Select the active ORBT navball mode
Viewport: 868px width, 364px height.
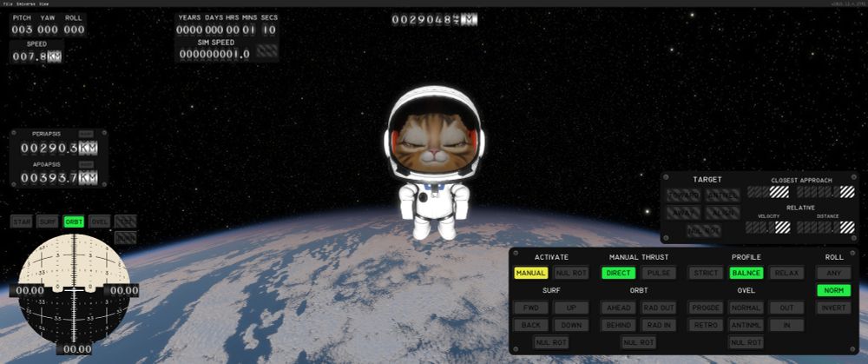coord(74,222)
